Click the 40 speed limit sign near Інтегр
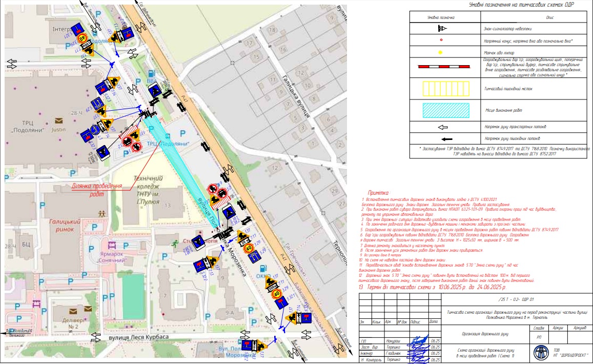The image size is (593, 364). click(x=82, y=38)
